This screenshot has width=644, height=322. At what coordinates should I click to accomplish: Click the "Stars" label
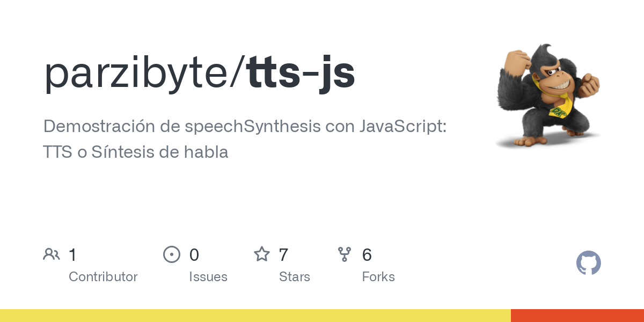(295, 277)
